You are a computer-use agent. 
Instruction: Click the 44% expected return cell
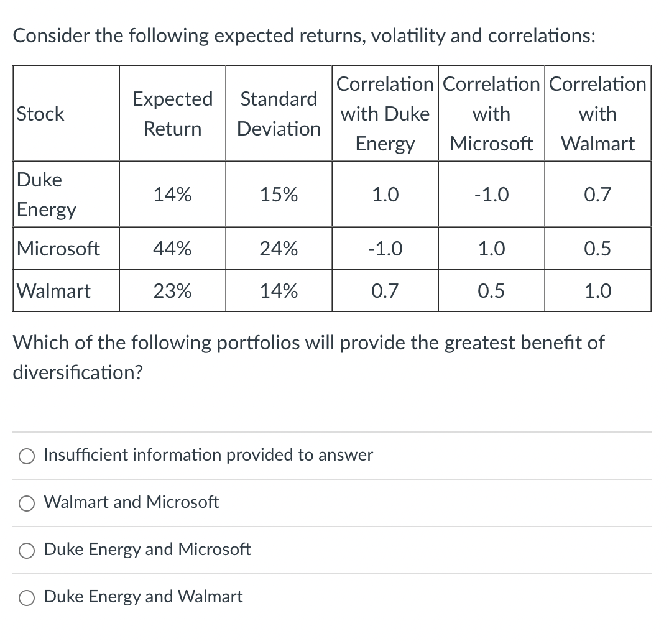172,248
